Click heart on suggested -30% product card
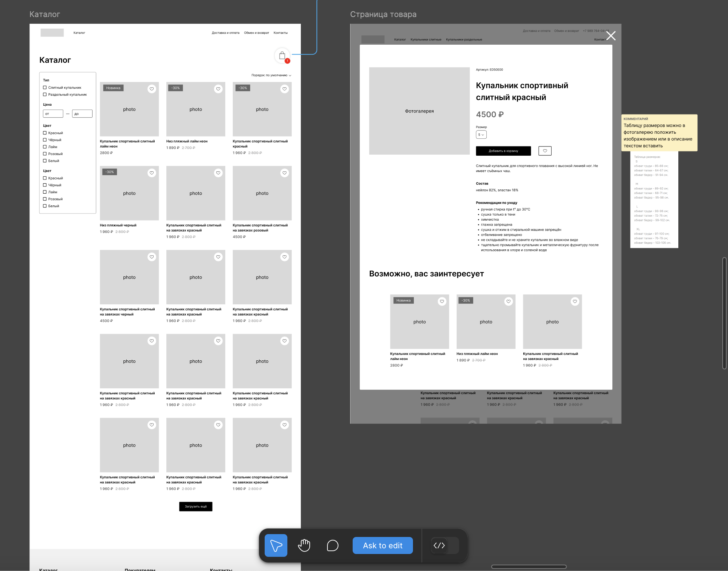Viewport: 728px width, 571px height. (x=508, y=301)
